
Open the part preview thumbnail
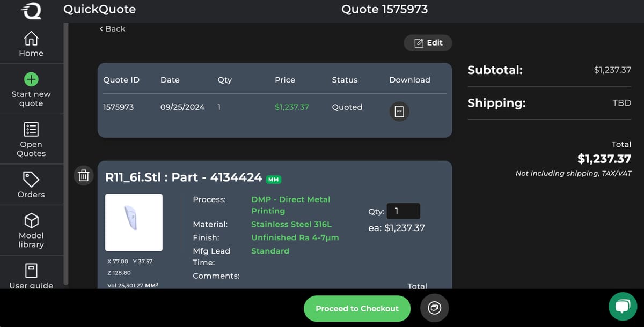point(134,222)
